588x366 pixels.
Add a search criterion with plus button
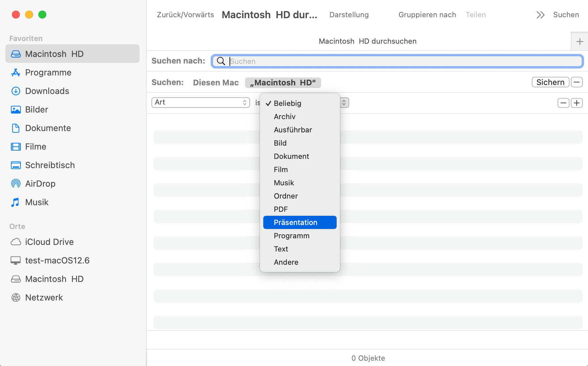click(x=577, y=103)
